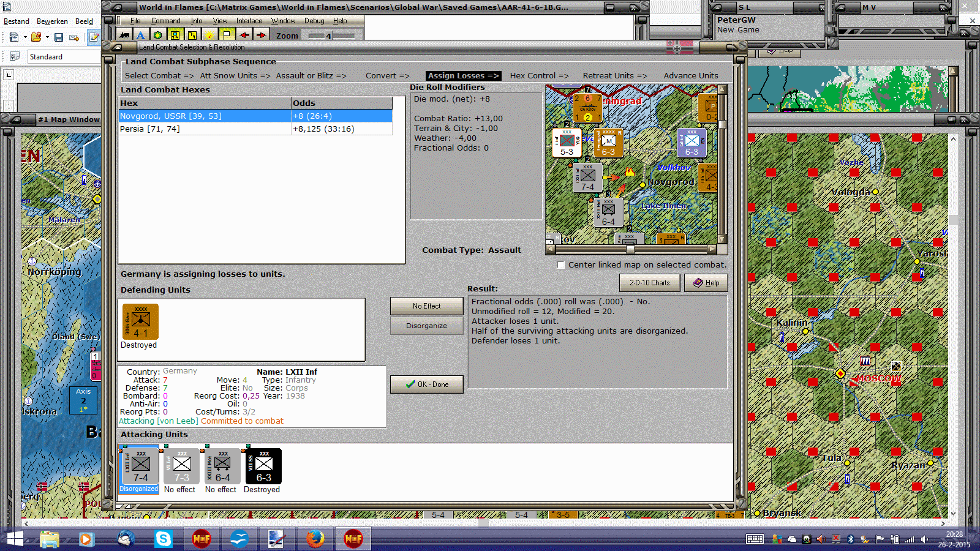Click the Moscow city on the map
Viewport: 980px width, 551px height.
click(840, 373)
